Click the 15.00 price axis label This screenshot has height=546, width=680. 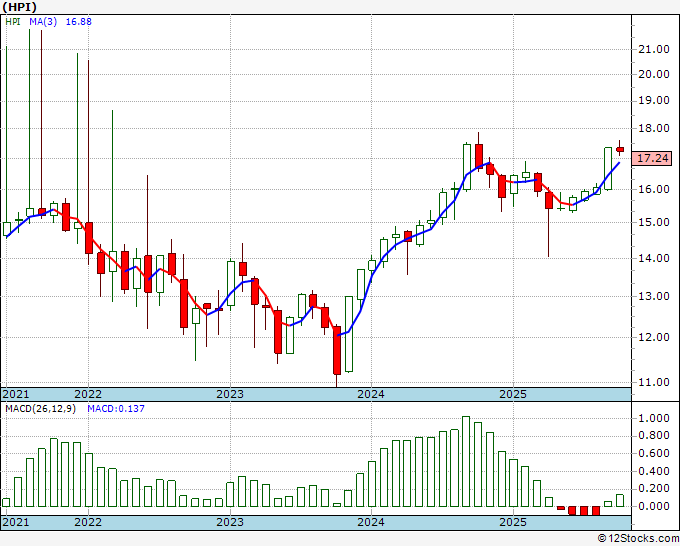(654, 222)
